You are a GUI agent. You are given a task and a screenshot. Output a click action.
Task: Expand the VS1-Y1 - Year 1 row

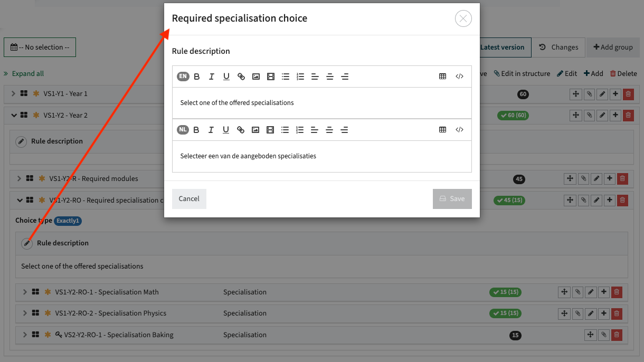[14, 93]
